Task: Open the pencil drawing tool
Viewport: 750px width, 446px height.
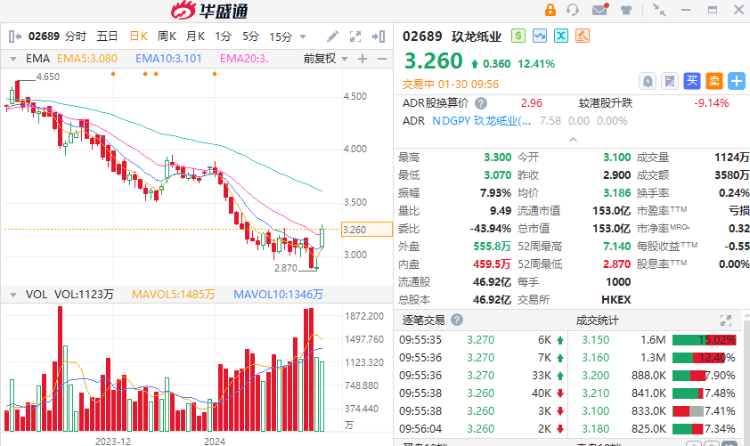Action: tap(332, 36)
